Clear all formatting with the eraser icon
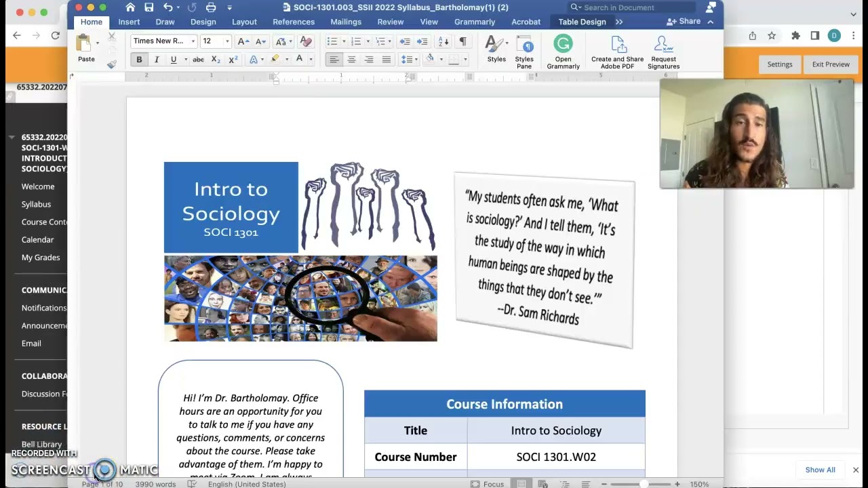Screen dimensions: 868x488 point(306,41)
